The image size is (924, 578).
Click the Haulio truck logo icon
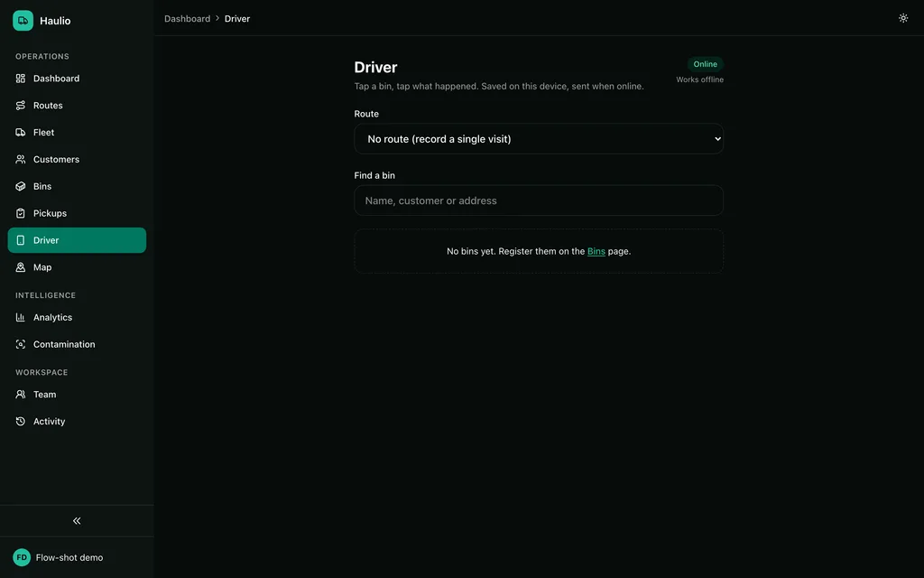click(23, 21)
